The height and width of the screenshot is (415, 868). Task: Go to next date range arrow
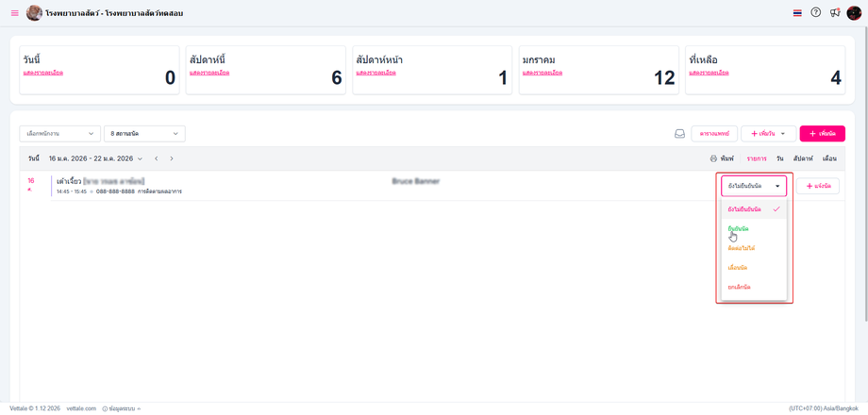pos(172,158)
